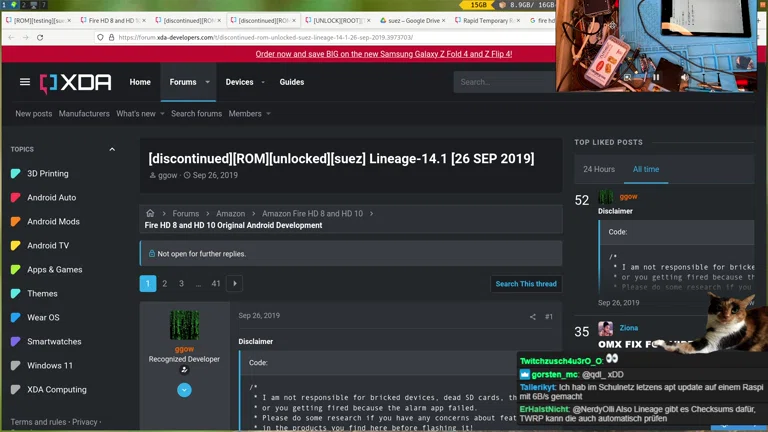Image resolution: width=768 pixels, height=432 pixels.
Task: Share the first post via share icon
Action: 532,317
